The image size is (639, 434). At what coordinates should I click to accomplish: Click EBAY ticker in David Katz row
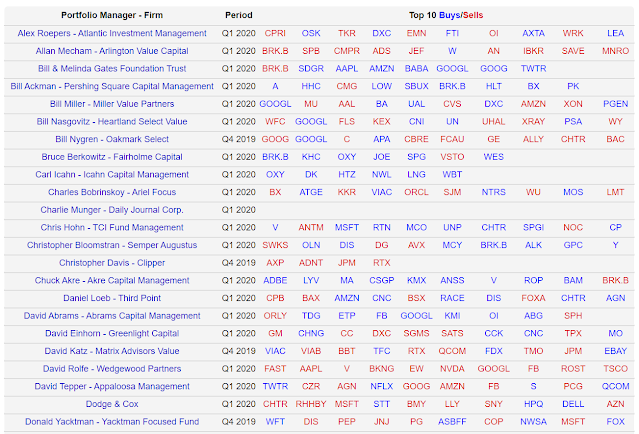[x=615, y=351]
